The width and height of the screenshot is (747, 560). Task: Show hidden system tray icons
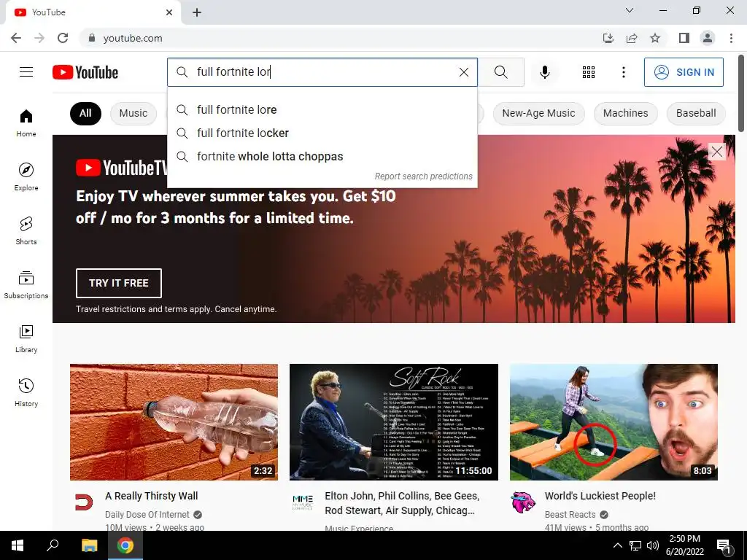pyautogui.click(x=617, y=545)
